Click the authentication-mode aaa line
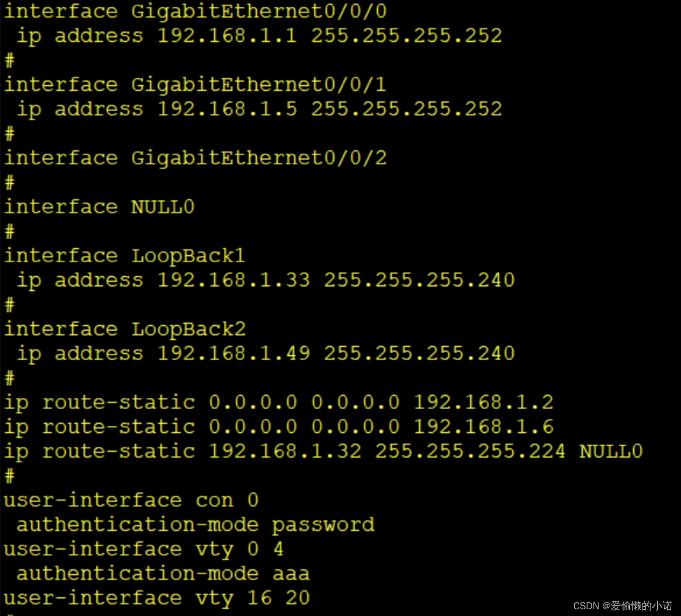This screenshot has width=681, height=616. coord(163,574)
